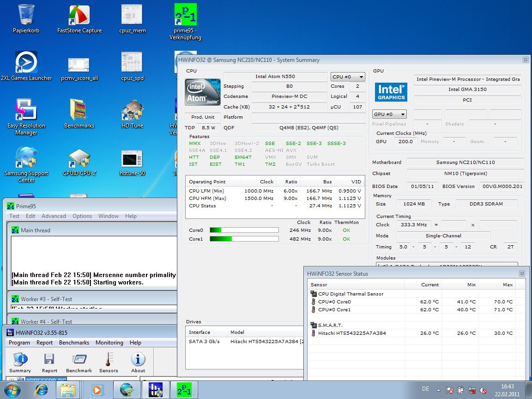This screenshot has height=399, width=532.
Task: Select the Easy Resolution Manager desktop icon
Action: pyautogui.click(x=26, y=117)
